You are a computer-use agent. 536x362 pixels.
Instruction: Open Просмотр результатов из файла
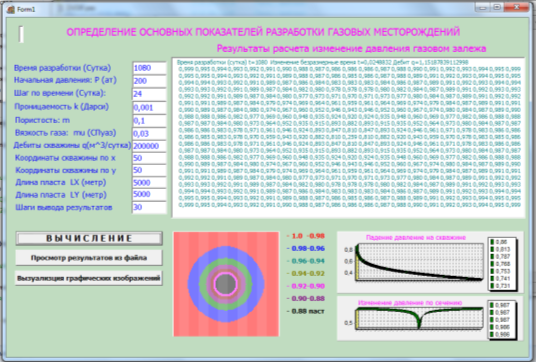tap(89, 258)
